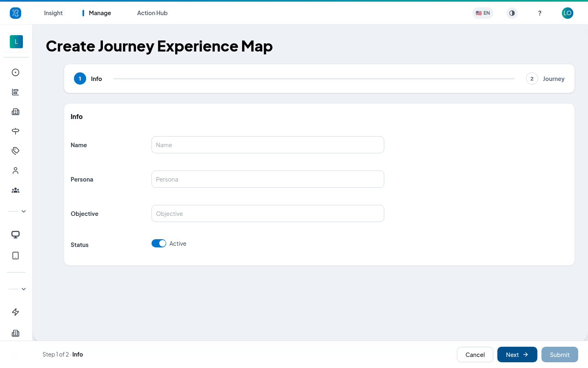The image size is (588, 368).
Task: Click the Submit button
Action: click(x=560, y=355)
